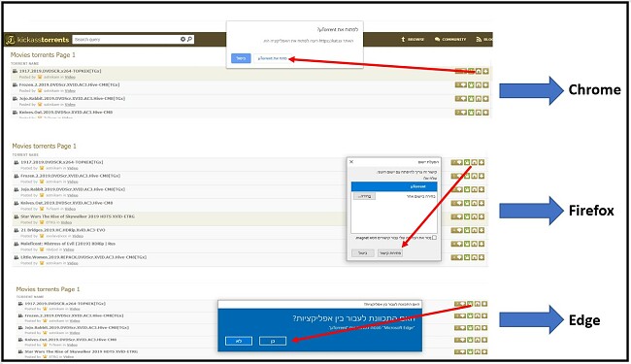Image resolution: width=631 pixels, height=364 pixels.
Task: Click Cancel button in Firefox dialog
Action: [x=363, y=253]
